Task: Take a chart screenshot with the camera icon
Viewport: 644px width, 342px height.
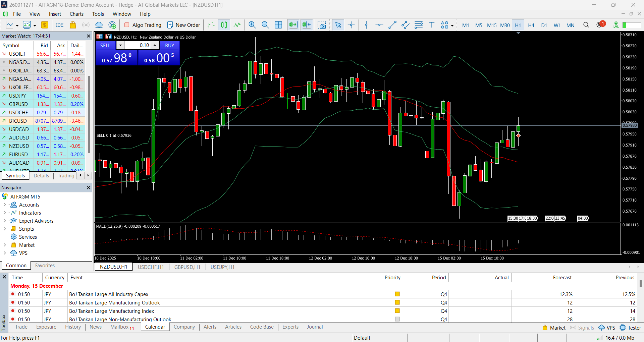Action: [322, 25]
